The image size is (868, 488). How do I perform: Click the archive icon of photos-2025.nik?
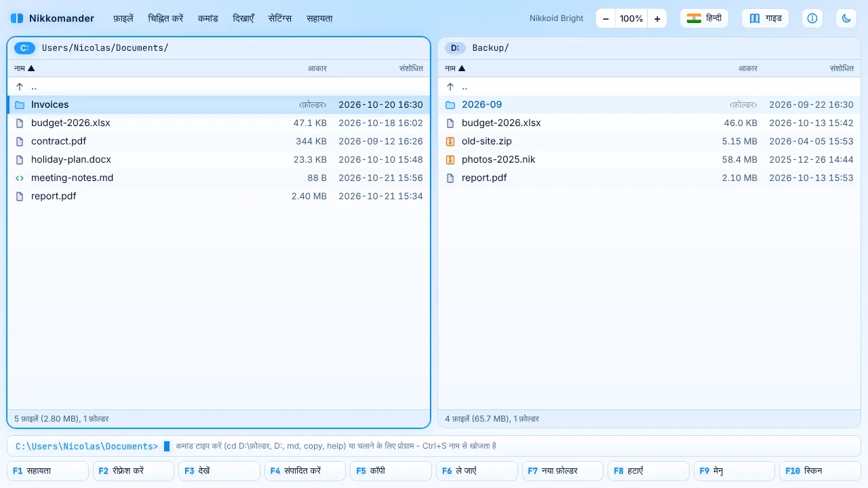point(450,159)
